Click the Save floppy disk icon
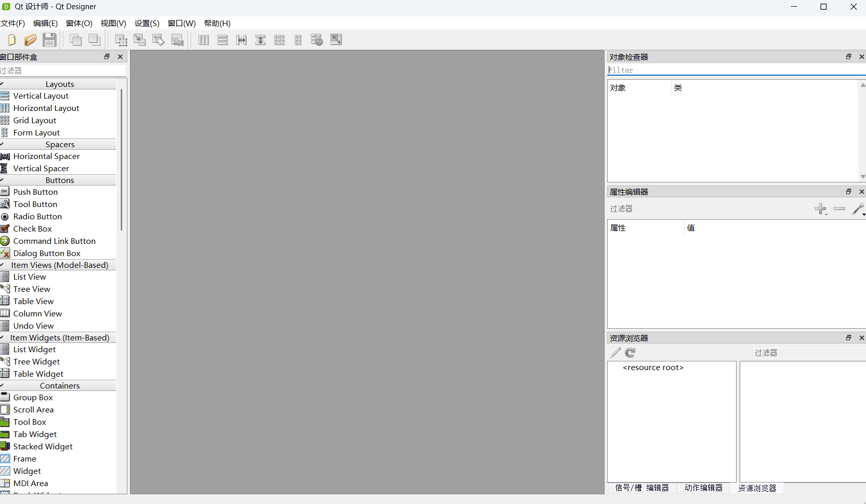This screenshot has height=504, width=866. pos(50,40)
